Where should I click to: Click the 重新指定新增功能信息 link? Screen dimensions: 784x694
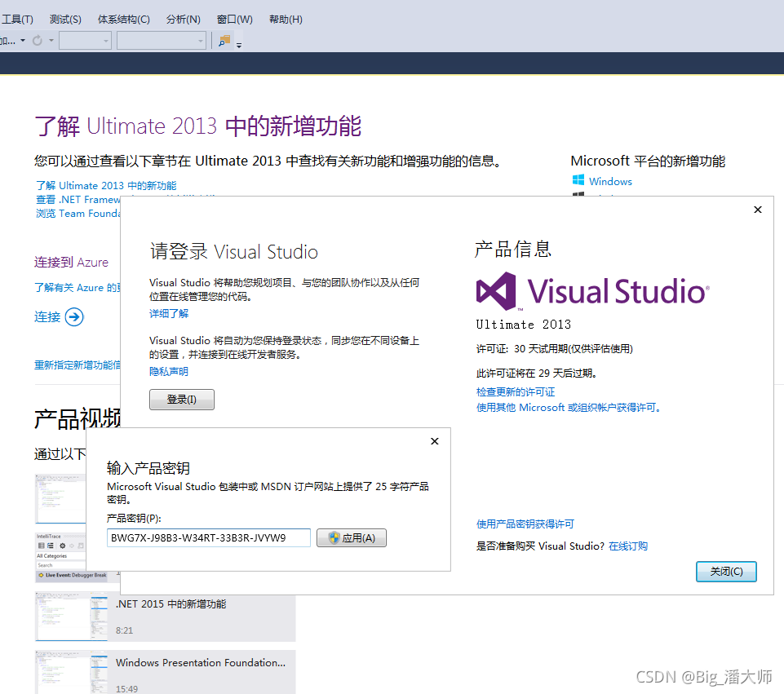click(77, 365)
